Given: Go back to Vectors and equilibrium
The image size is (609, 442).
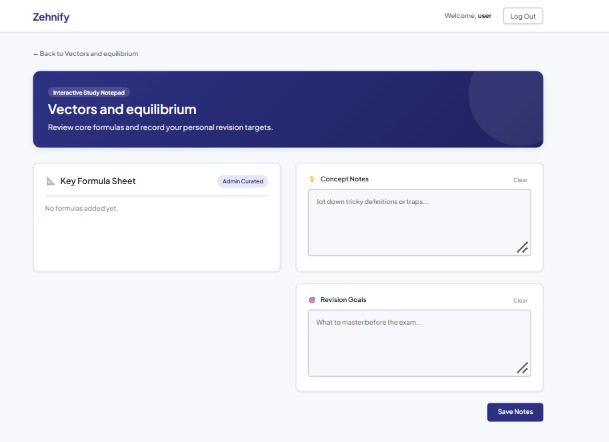Looking at the screenshot, I should pyautogui.click(x=86, y=54).
